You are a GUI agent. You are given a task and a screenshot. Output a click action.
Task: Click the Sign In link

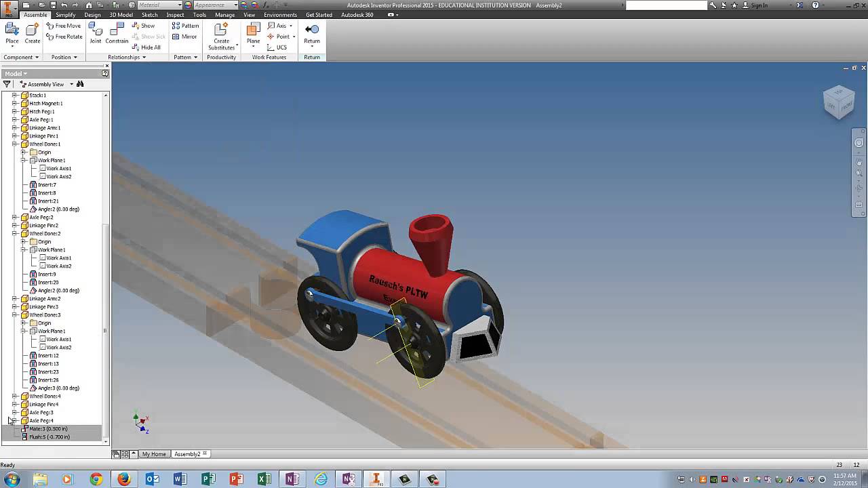[x=759, y=5]
